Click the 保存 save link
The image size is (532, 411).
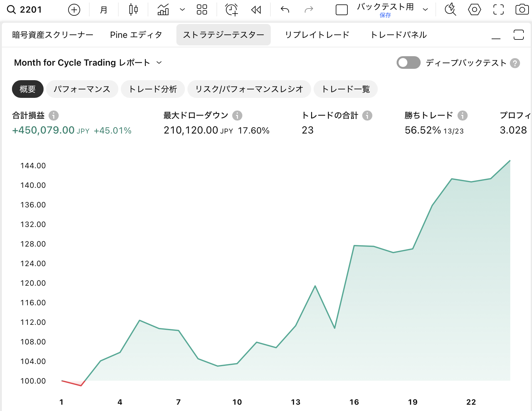click(385, 15)
